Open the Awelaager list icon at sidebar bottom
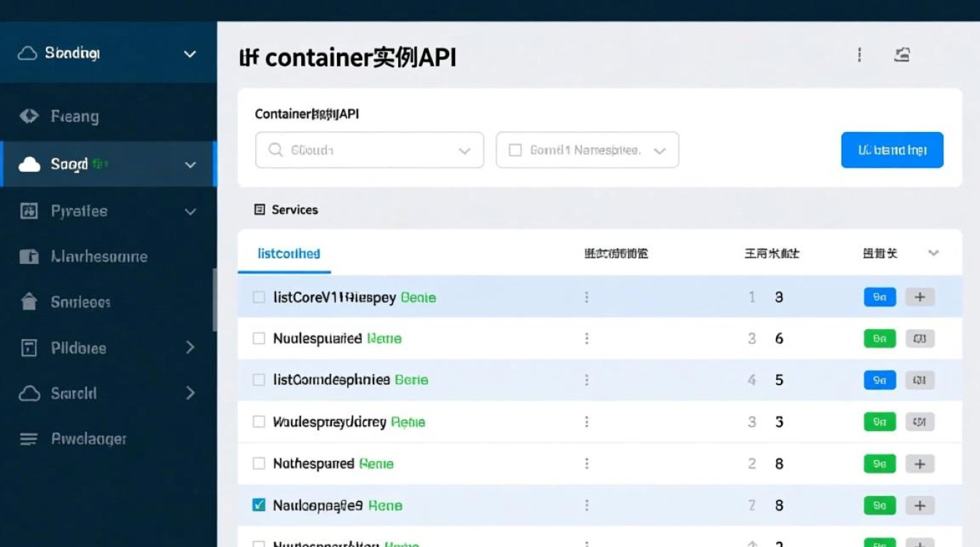This screenshot has height=547, width=980. point(30,438)
